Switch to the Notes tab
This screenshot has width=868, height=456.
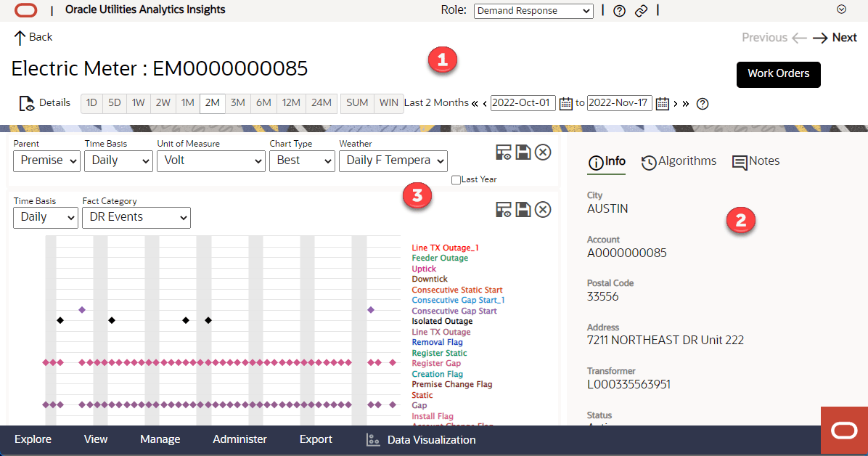(x=756, y=162)
